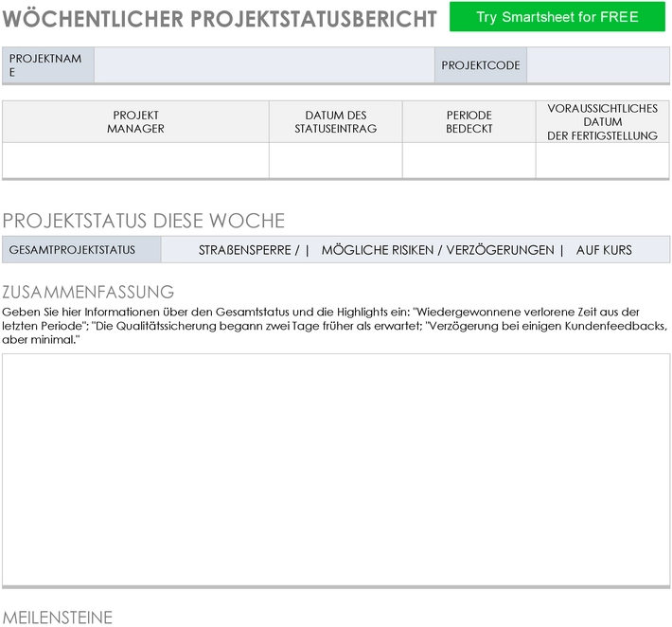Screen dimensions: 672x627
Task: Click the GESAMTPROJEKTSTATUS label cell
Action: [x=81, y=250]
